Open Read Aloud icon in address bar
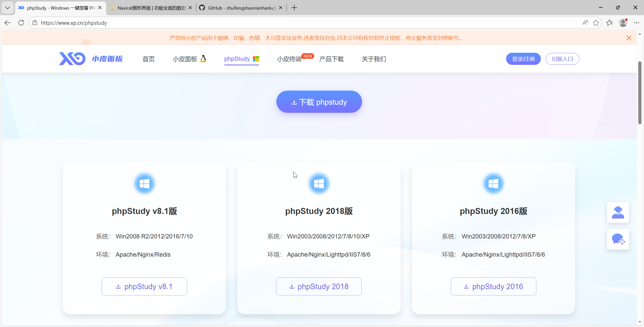This screenshot has width=644, height=327. [585, 23]
